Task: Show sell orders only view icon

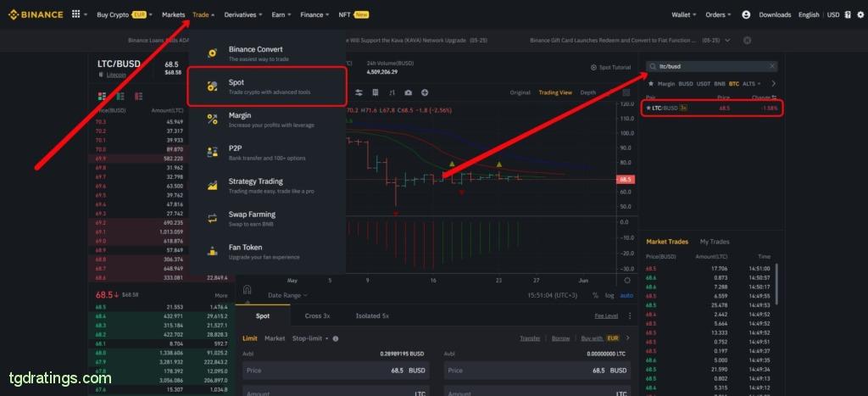Action: point(138,97)
